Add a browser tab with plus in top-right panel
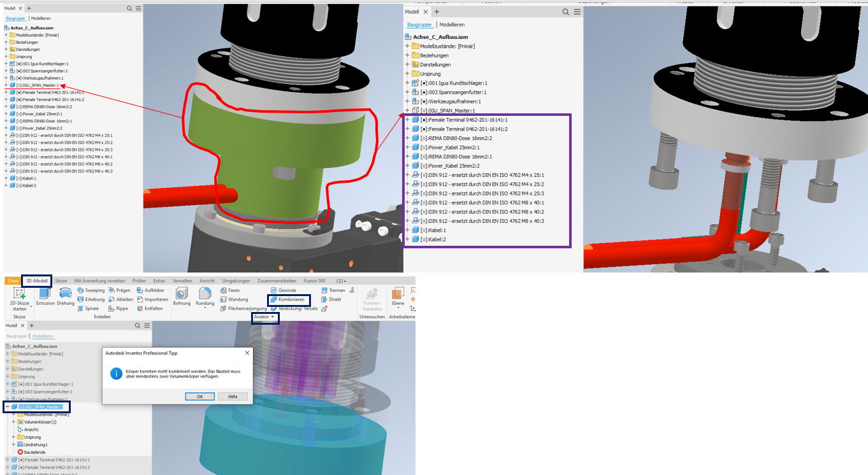The height and width of the screenshot is (475, 868). coord(437,11)
